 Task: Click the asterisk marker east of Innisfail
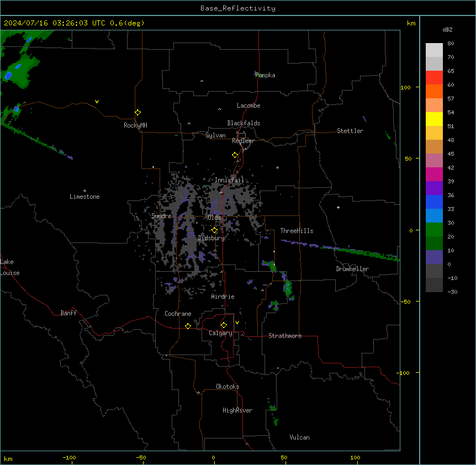[x=277, y=167]
